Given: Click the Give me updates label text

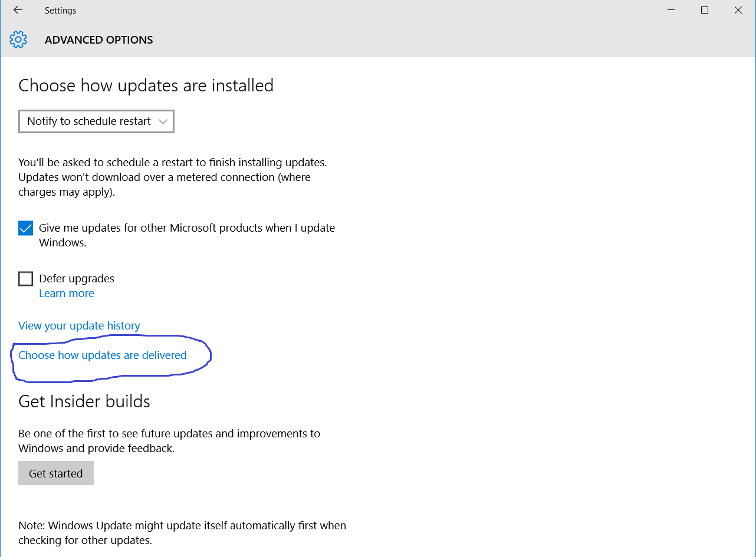Looking at the screenshot, I should pos(187,235).
